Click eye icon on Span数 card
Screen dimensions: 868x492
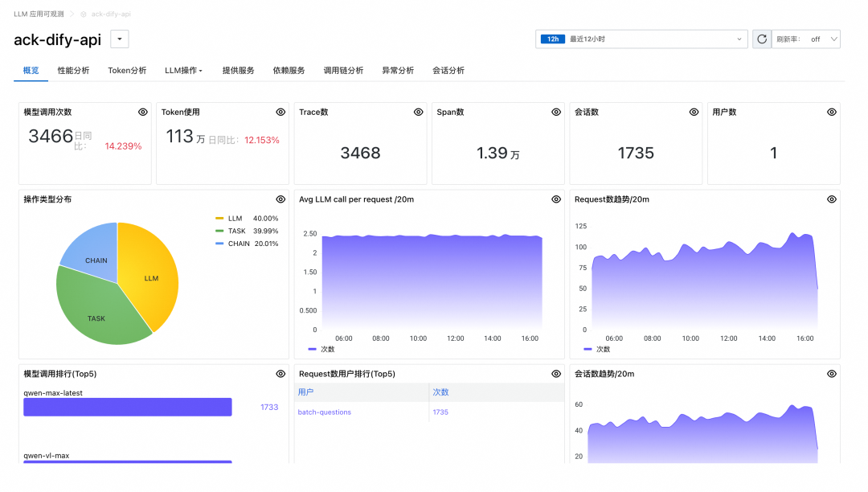556,113
